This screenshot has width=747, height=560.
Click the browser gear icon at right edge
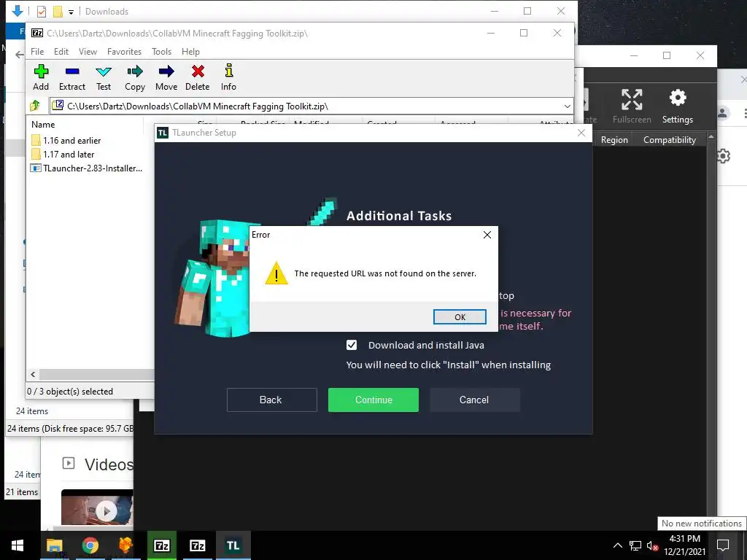pos(724,156)
